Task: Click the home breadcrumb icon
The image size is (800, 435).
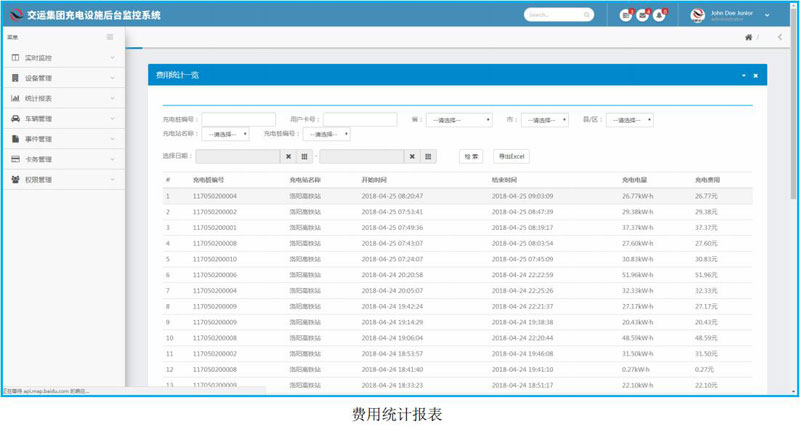Action: point(748,38)
